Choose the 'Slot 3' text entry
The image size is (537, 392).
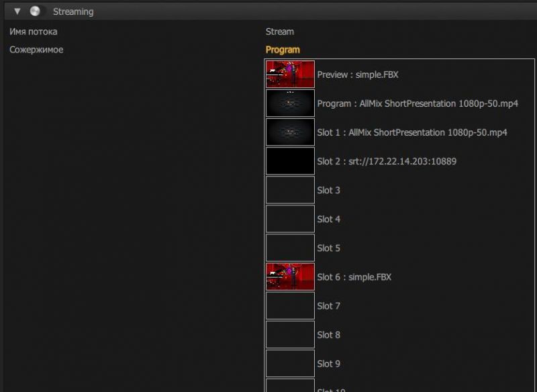pos(328,191)
